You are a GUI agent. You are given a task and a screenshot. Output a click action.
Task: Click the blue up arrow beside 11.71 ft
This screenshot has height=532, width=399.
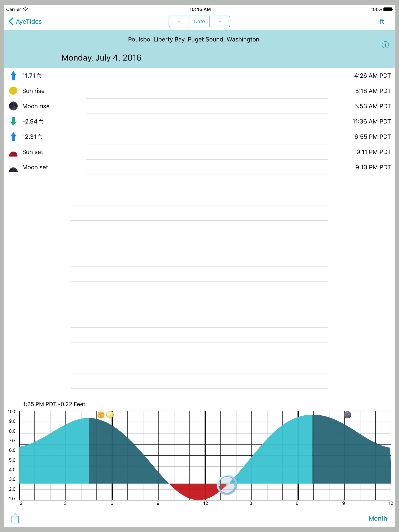pos(13,76)
